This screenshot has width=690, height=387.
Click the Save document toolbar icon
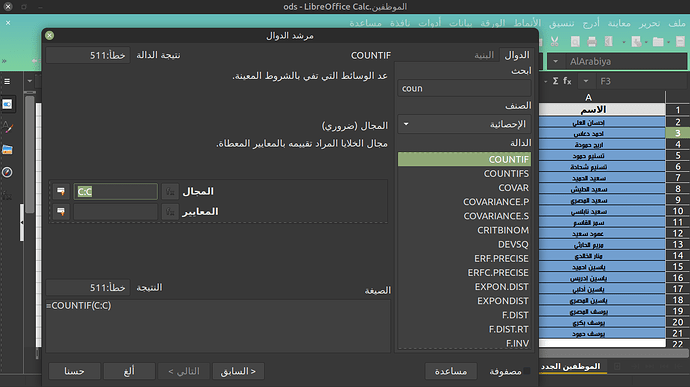pyautogui.click(x=636, y=42)
